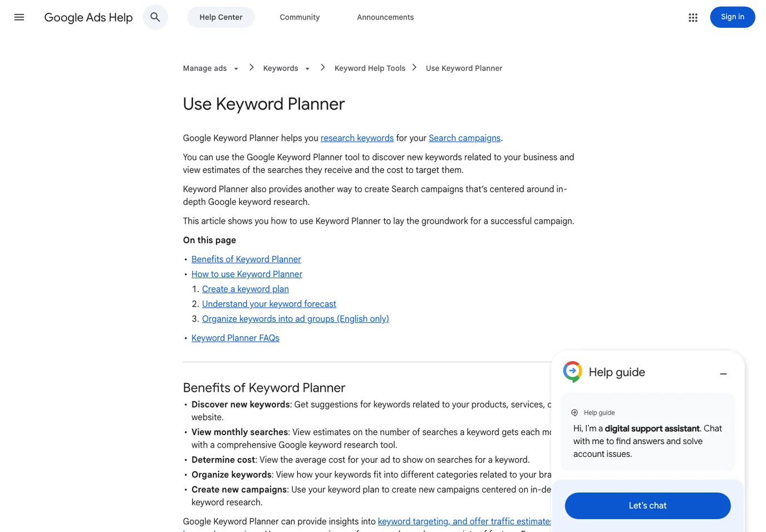Screen dimensions: 766x532
Task: Click the Discover new keywords bullet text
Action: [x=240, y=405]
